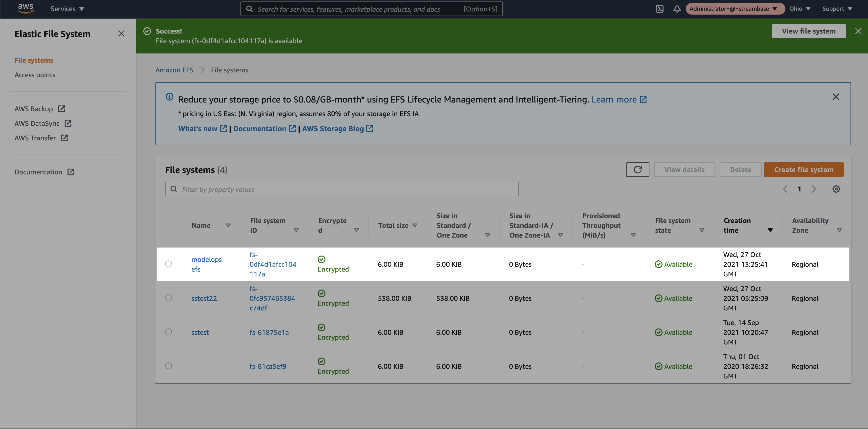
Task: Open the CloudShell terminal icon
Action: point(659,9)
